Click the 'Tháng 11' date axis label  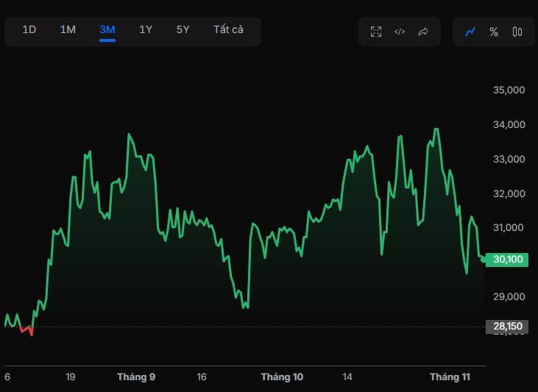[x=450, y=377]
